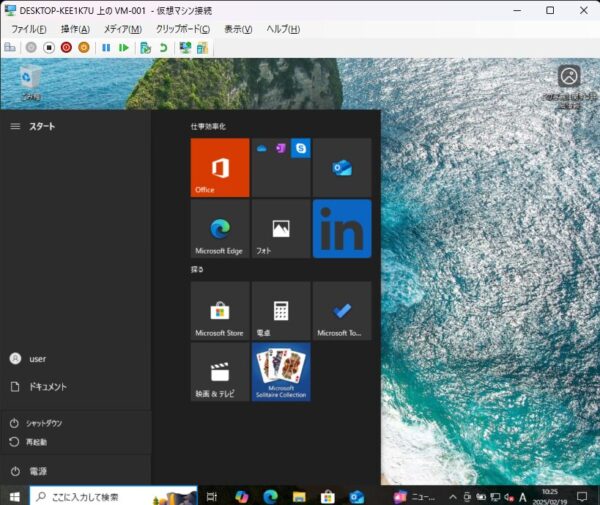Image resolution: width=600 pixels, height=505 pixels.
Task: Click the 探る group heading
Action: [x=197, y=269]
